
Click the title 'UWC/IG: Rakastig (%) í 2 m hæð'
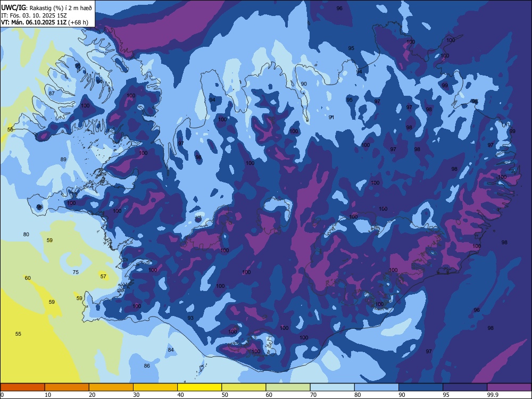[46, 8]
